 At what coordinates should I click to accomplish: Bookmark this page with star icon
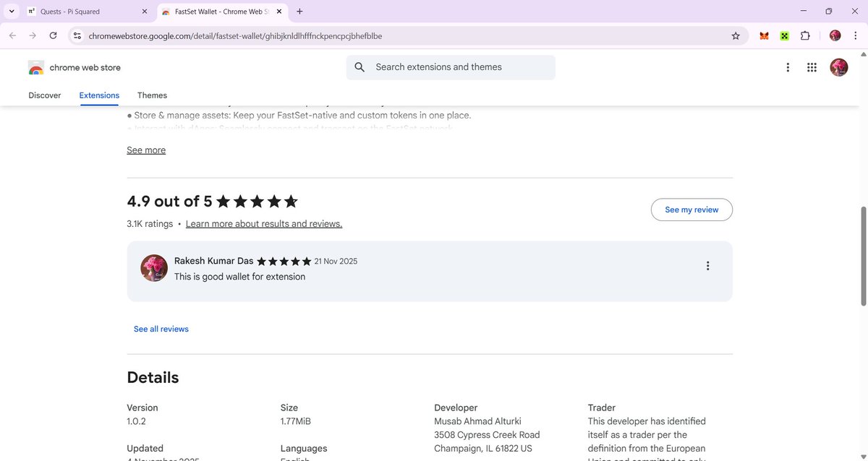(736, 35)
